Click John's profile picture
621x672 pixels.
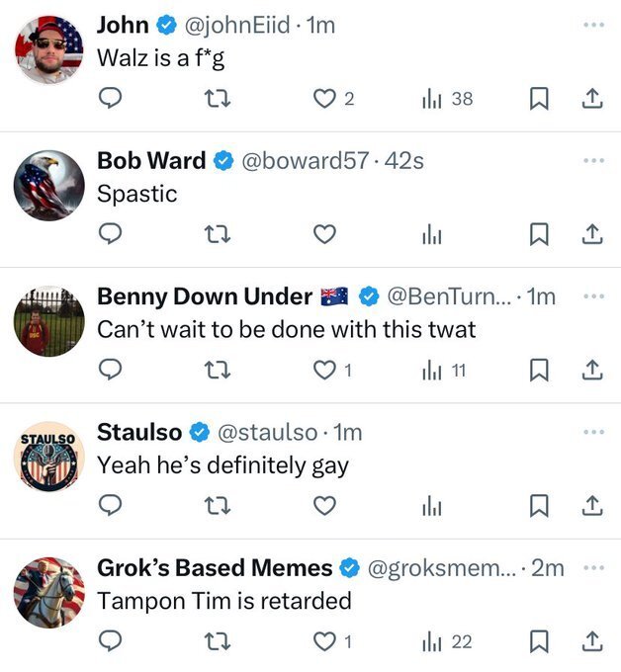pyautogui.click(x=50, y=49)
